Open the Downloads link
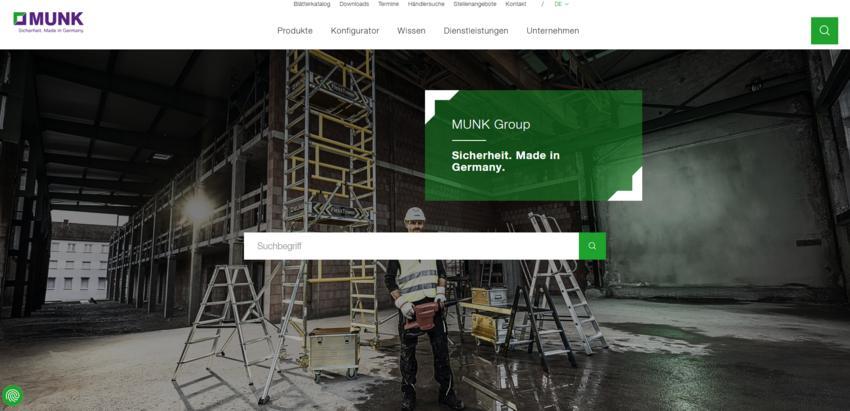This screenshot has width=850, height=411. [354, 4]
